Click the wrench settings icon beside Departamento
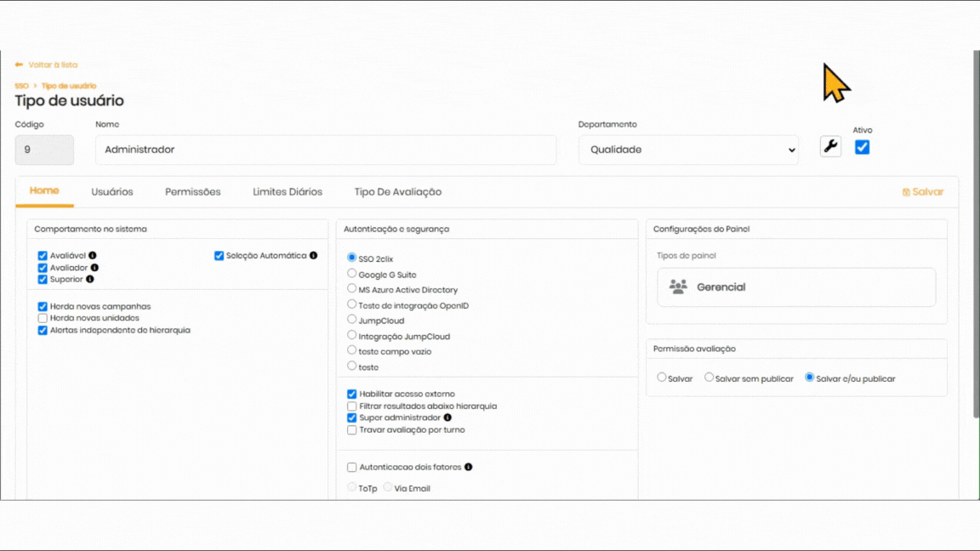Viewport: 980px width, 551px height. pos(830,146)
